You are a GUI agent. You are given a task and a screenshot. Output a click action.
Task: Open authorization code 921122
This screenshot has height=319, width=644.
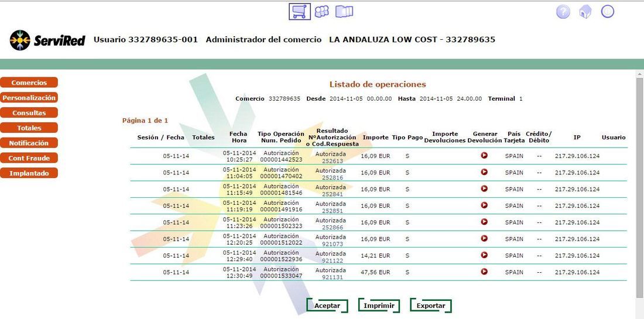pos(333,260)
